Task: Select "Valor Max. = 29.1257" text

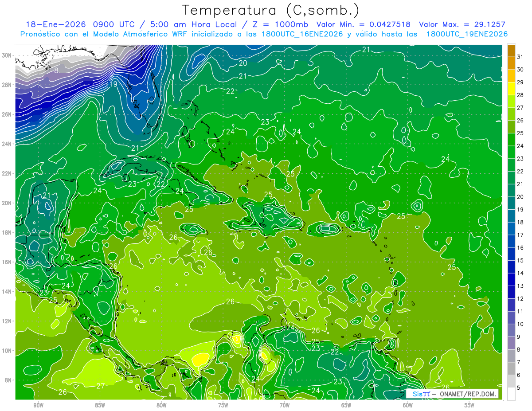Action: [x=462, y=25]
